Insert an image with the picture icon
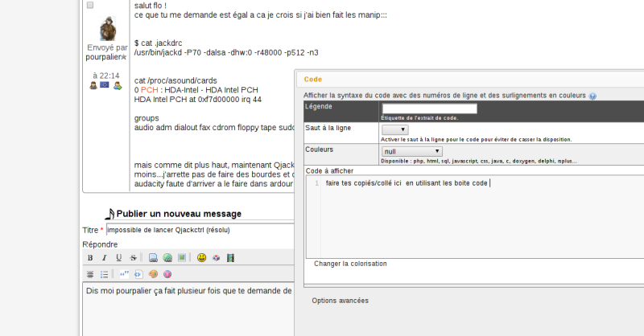 click(182, 257)
